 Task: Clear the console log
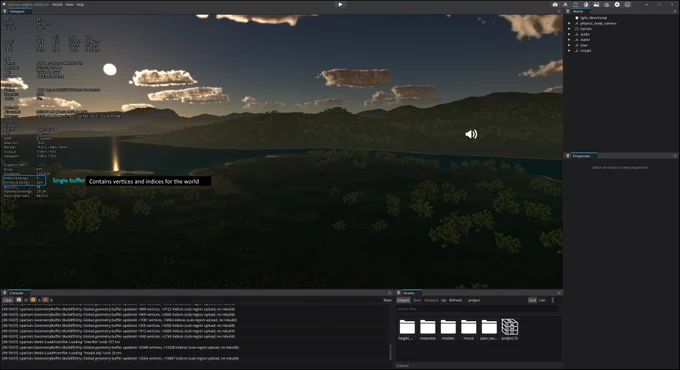[8, 300]
